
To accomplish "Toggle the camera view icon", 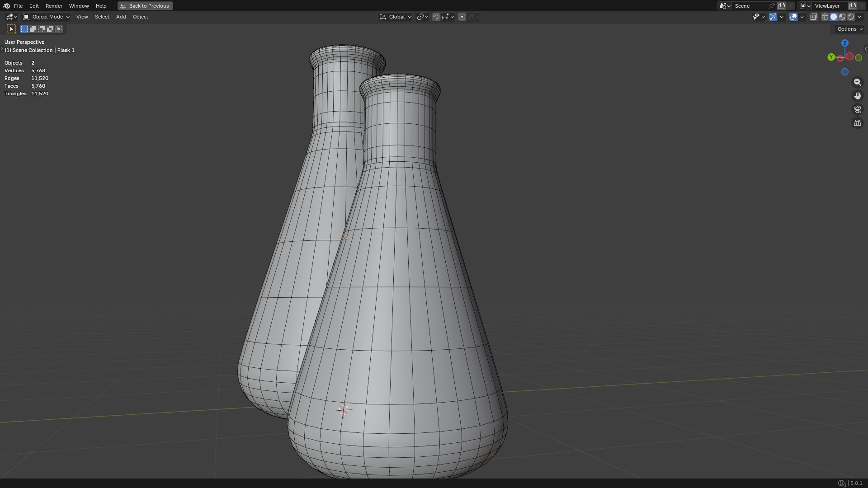I will pos(857,109).
